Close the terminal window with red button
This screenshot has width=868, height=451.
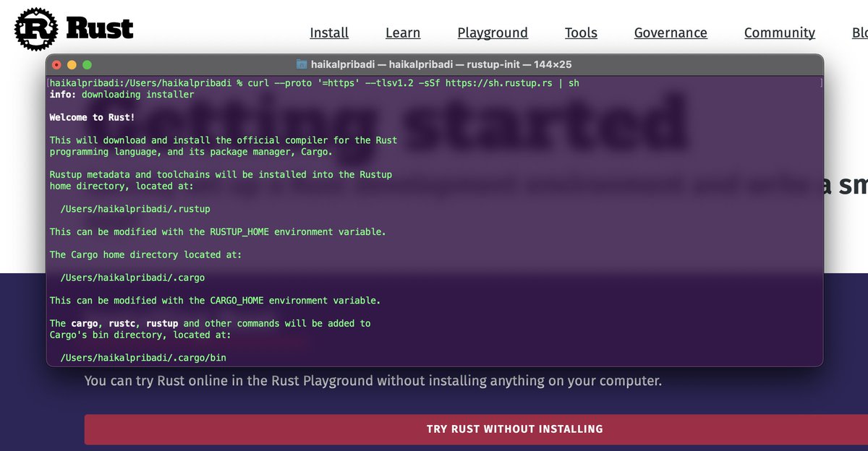click(57, 65)
